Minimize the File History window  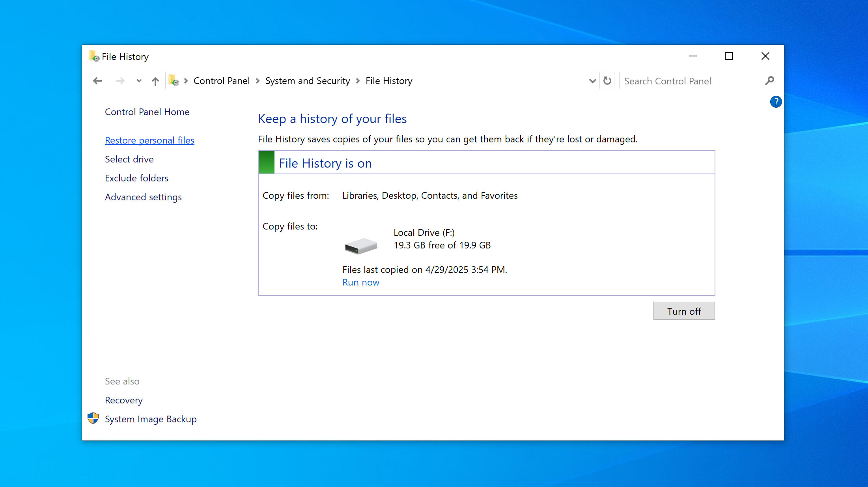click(693, 56)
